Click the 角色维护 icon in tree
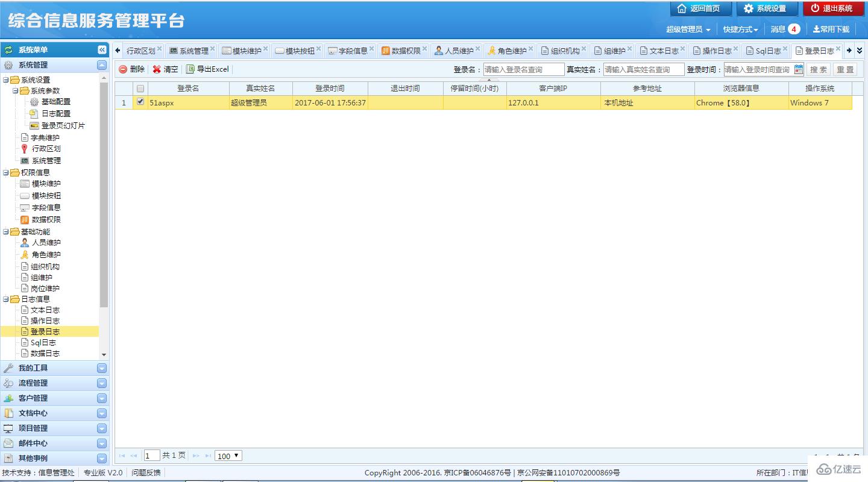 25,254
